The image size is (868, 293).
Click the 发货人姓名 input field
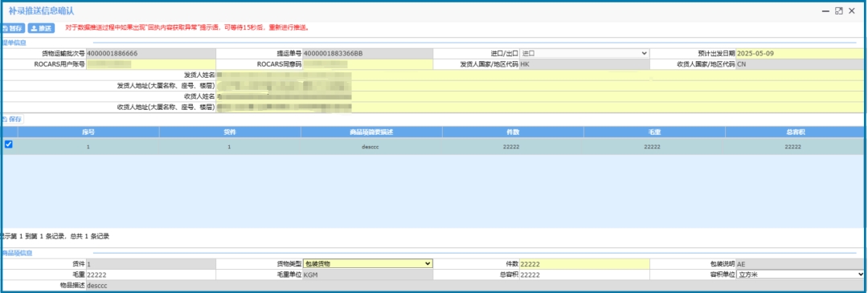tap(540, 75)
